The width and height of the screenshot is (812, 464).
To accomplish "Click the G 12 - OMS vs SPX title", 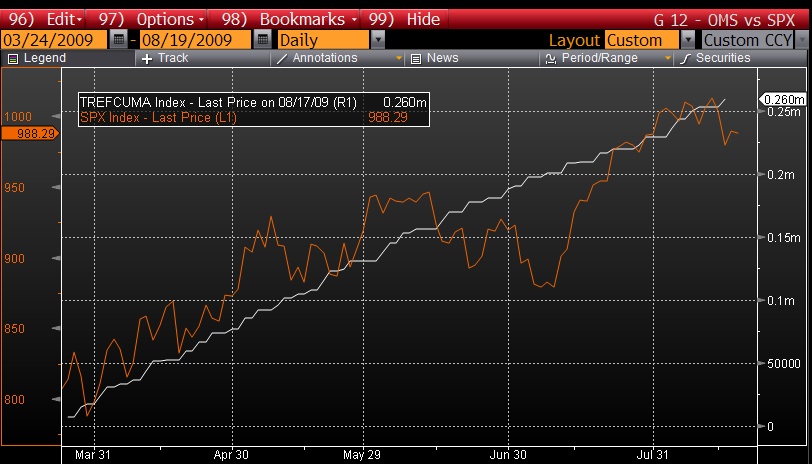I will [x=724, y=20].
